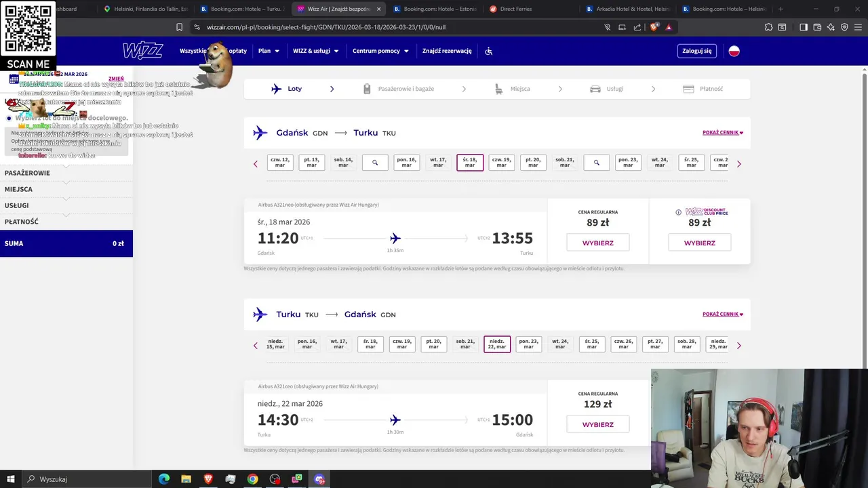Open the browser extensions puzzle icon
Image resolution: width=868 pixels, height=488 pixels.
coord(768,27)
